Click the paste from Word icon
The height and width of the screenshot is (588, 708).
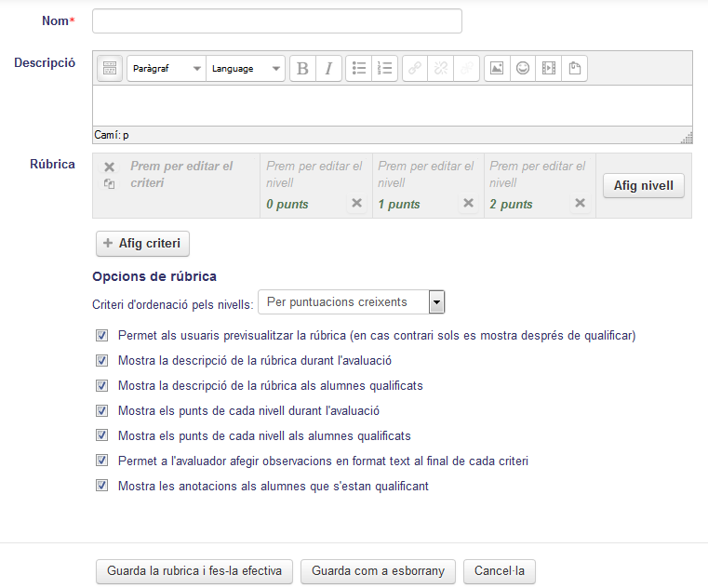[x=574, y=69]
